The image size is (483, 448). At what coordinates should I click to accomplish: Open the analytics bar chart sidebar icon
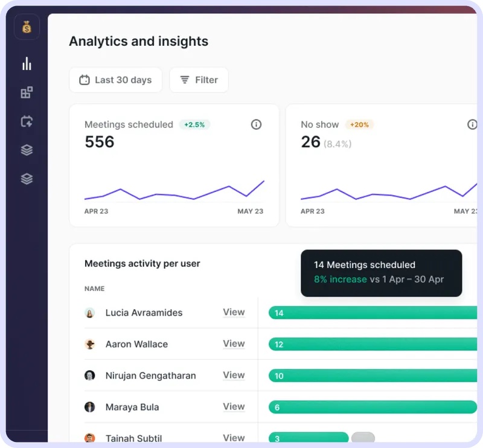pyautogui.click(x=27, y=63)
